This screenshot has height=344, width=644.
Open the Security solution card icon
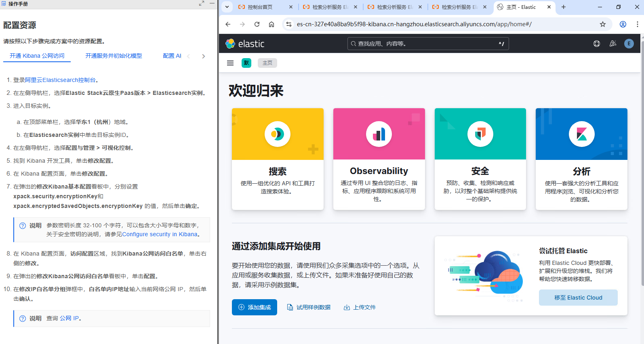[x=480, y=134]
